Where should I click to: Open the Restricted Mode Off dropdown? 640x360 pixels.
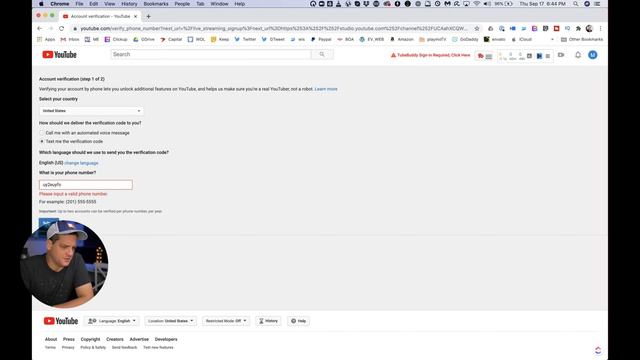coord(226,321)
